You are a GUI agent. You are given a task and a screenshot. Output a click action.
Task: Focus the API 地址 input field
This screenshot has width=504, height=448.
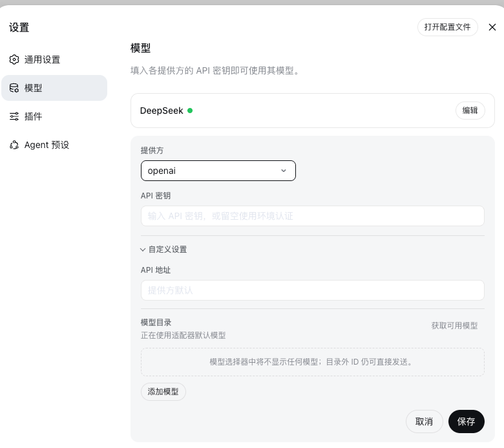pyautogui.click(x=313, y=290)
